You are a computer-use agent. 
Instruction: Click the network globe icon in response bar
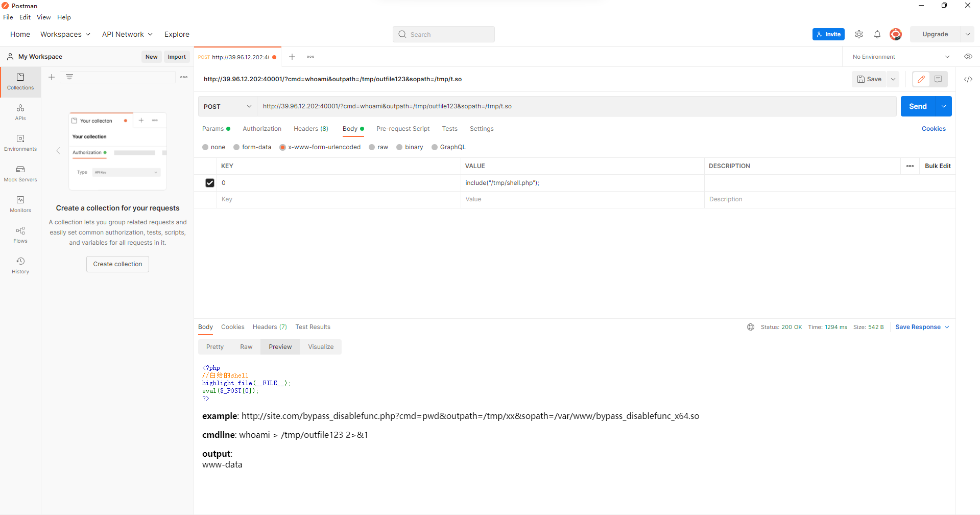(751, 327)
